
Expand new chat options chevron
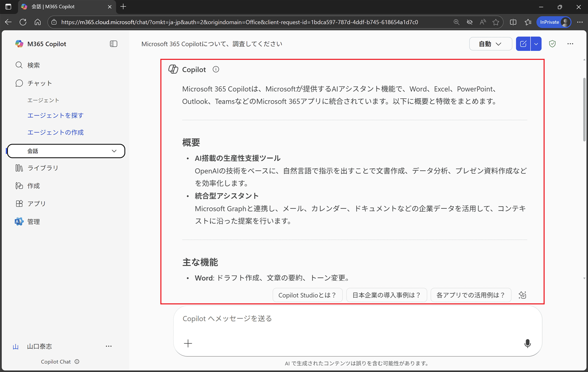tap(536, 44)
